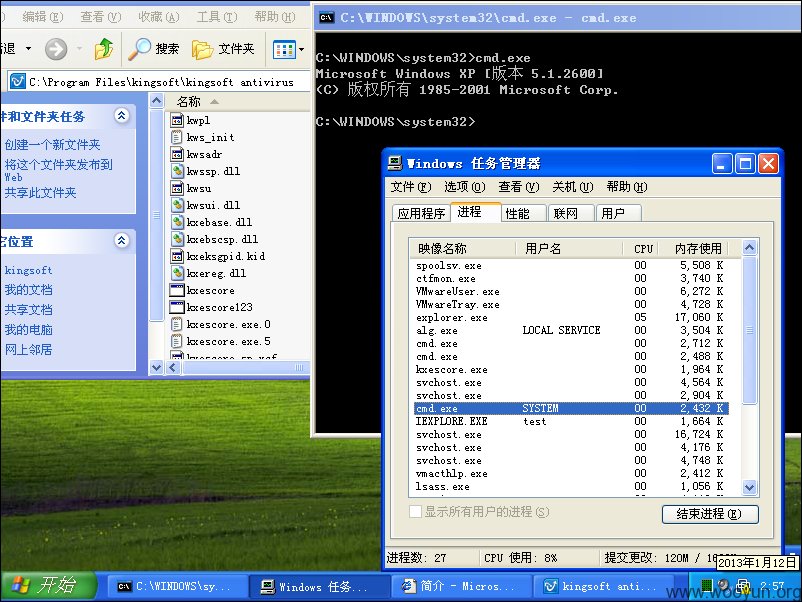Open My Network Places (网上邻居) link
802x602 pixels.
(28, 350)
